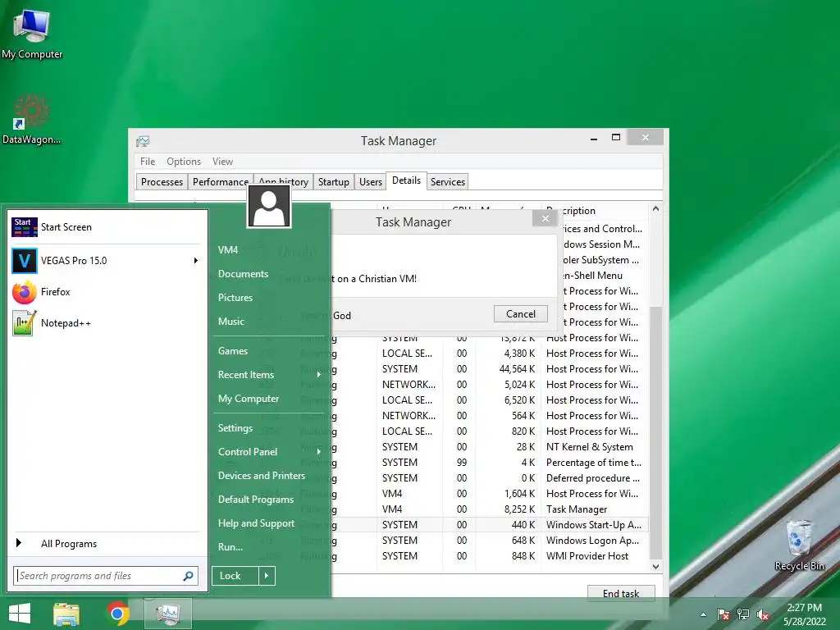Viewport: 840px width, 630px height.
Task: Open My Computer from the start menu
Action: pos(248,399)
